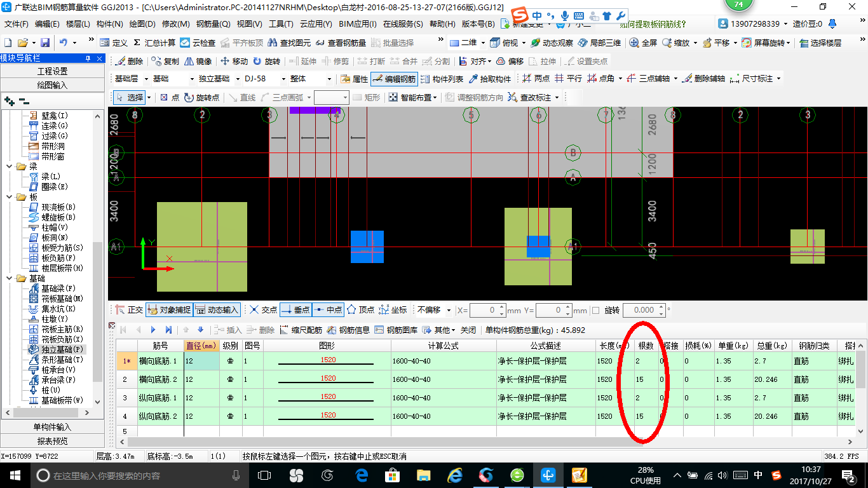Open the 钢筋量(Q) menu
Viewport: 868px width, 488px height.
213,24
